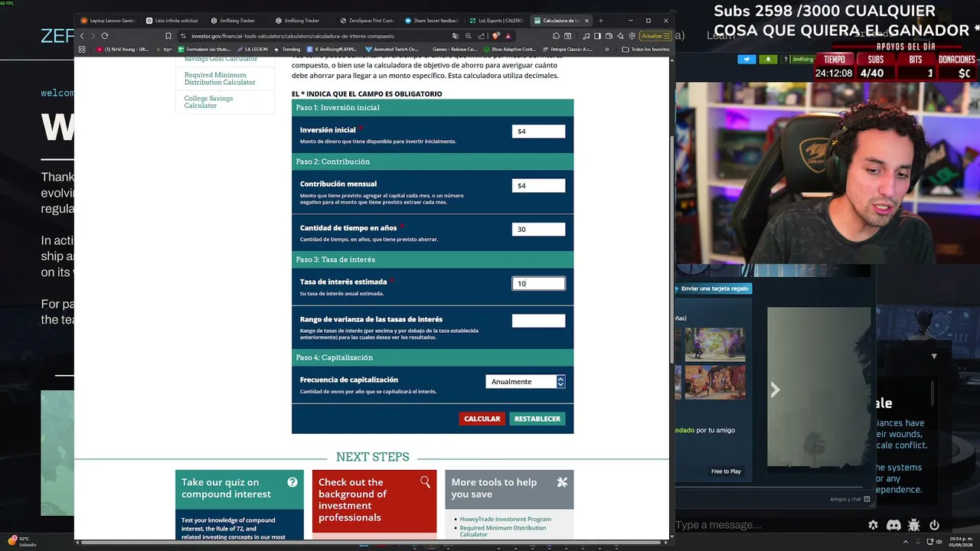The width and height of the screenshot is (980, 551).
Task: Click the address bar URL
Action: 292,36
